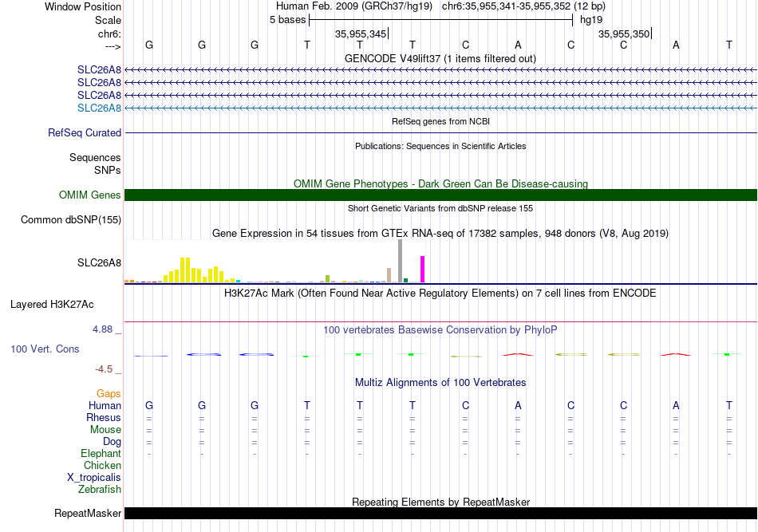The height and width of the screenshot is (532, 758).
Task: Click the Scale label
Action: pyautogui.click(x=108, y=20)
